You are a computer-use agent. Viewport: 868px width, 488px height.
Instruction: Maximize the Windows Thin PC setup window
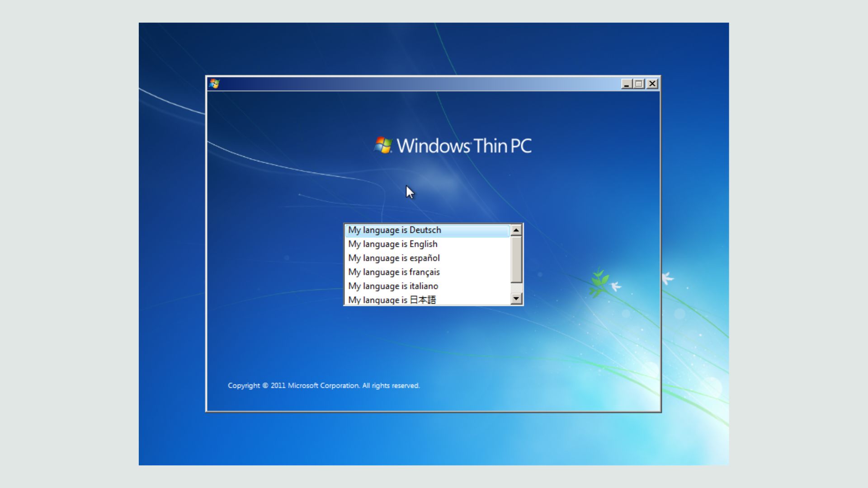pyautogui.click(x=639, y=84)
